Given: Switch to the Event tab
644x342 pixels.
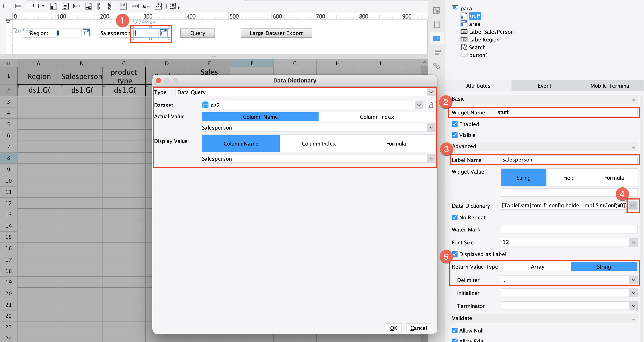Looking at the screenshot, I should 544,85.
